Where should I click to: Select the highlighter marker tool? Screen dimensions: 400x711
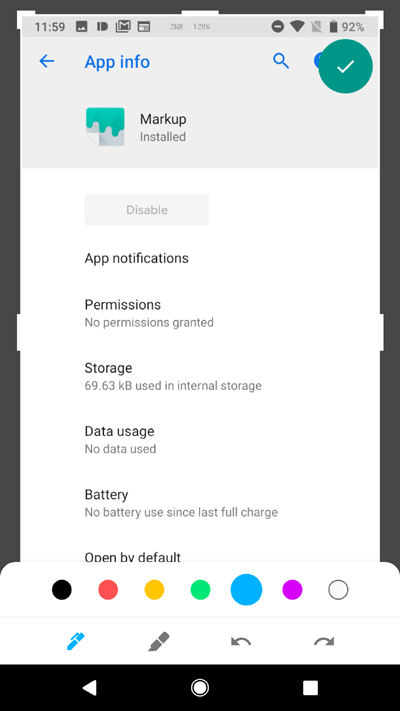pos(159,642)
